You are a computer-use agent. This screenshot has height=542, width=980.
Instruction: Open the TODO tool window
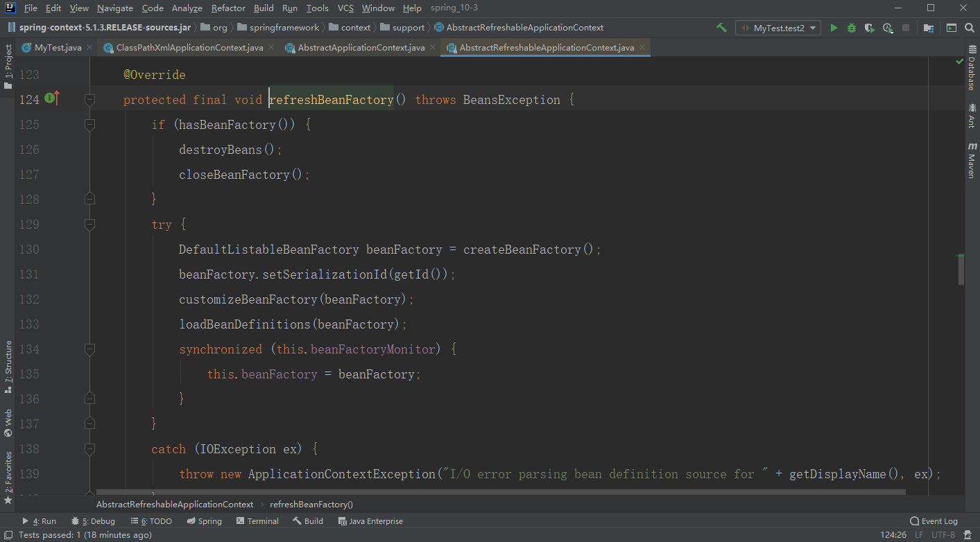point(151,521)
